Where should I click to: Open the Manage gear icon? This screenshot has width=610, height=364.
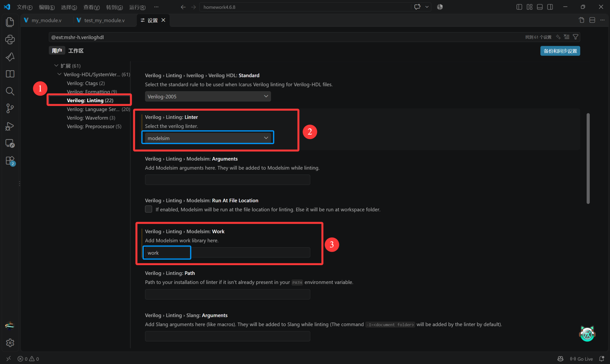(x=10, y=343)
